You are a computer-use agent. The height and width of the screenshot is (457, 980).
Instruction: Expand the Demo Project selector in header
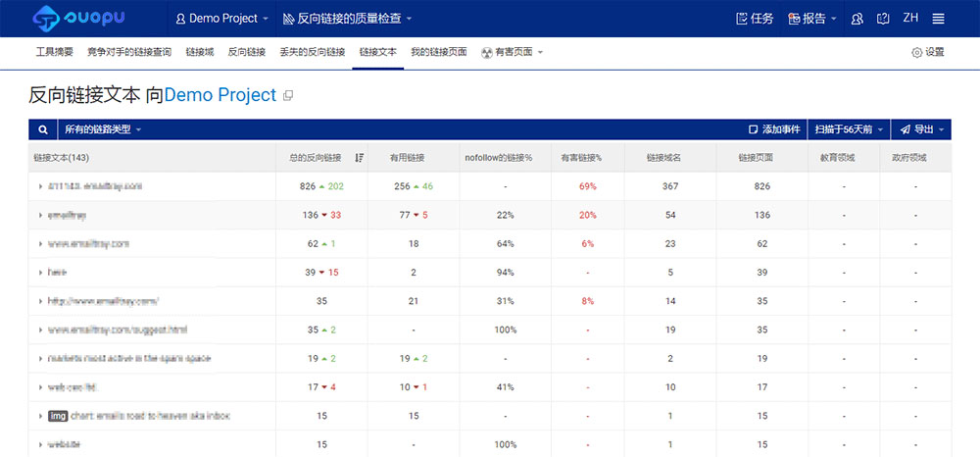click(x=221, y=19)
